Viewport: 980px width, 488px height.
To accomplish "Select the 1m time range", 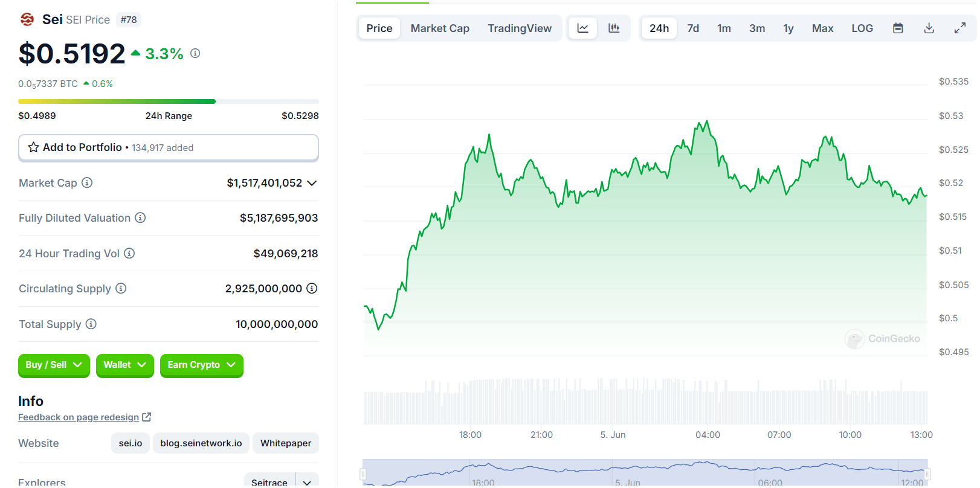I will 724,28.
